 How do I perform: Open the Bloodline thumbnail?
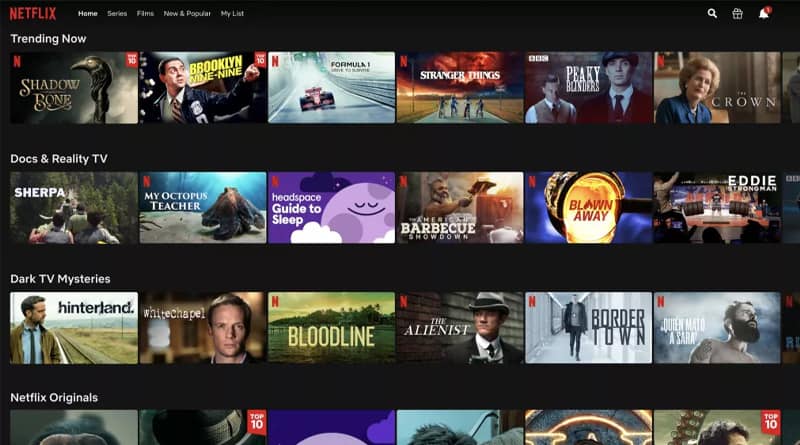pyautogui.click(x=332, y=328)
